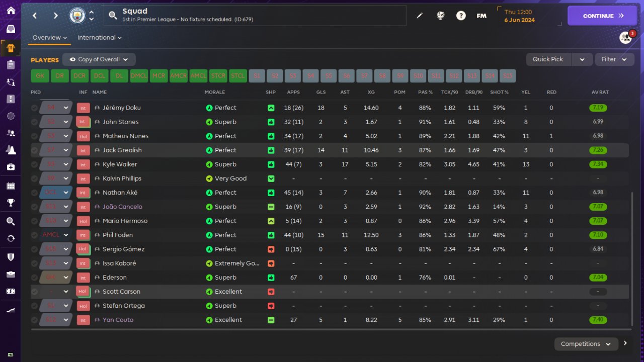The height and width of the screenshot is (362, 644).
Task: Click the date Thu 6 Jun 2024
Action: [x=520, y=16]
